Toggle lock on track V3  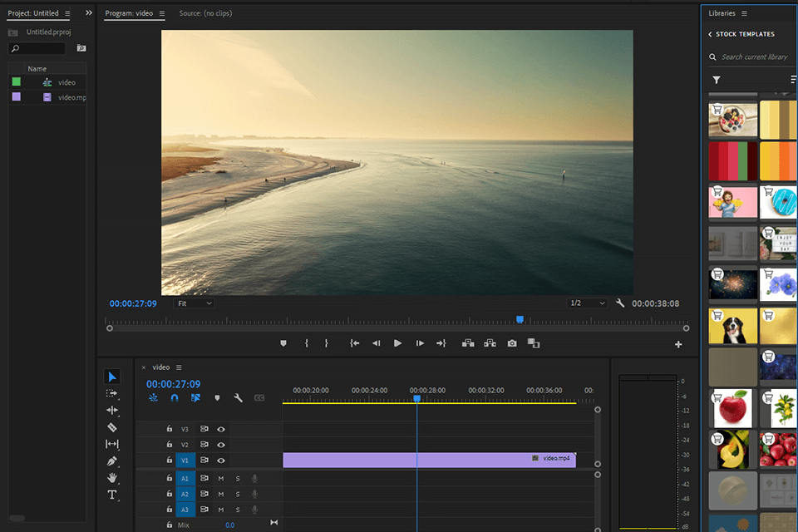point(170,429)
